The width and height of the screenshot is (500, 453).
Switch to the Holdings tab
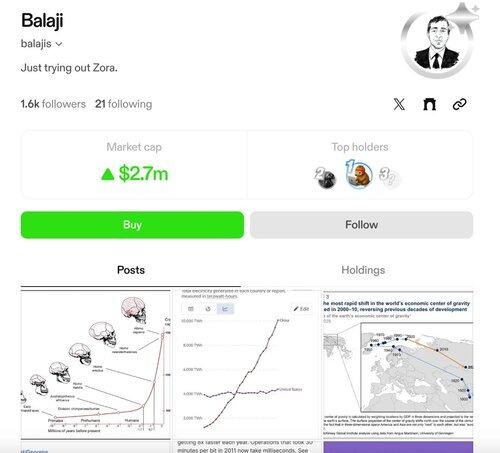[x=363, y=270]
